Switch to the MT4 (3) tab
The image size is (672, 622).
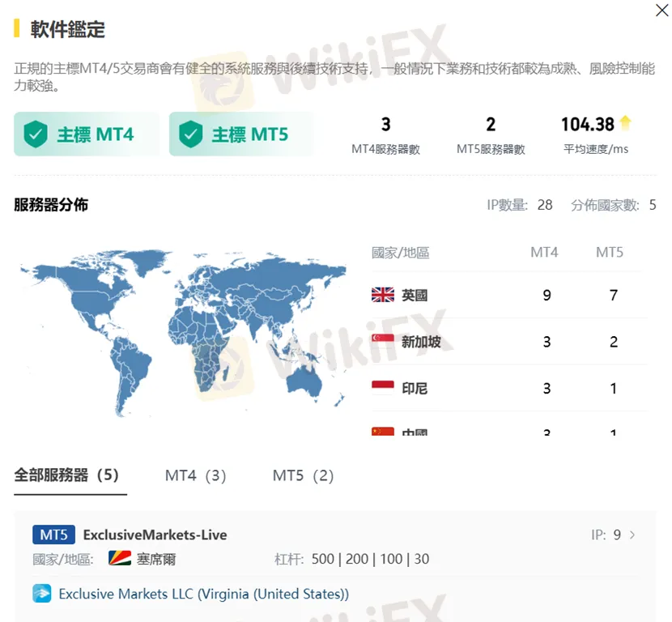[x=196, y=475]
